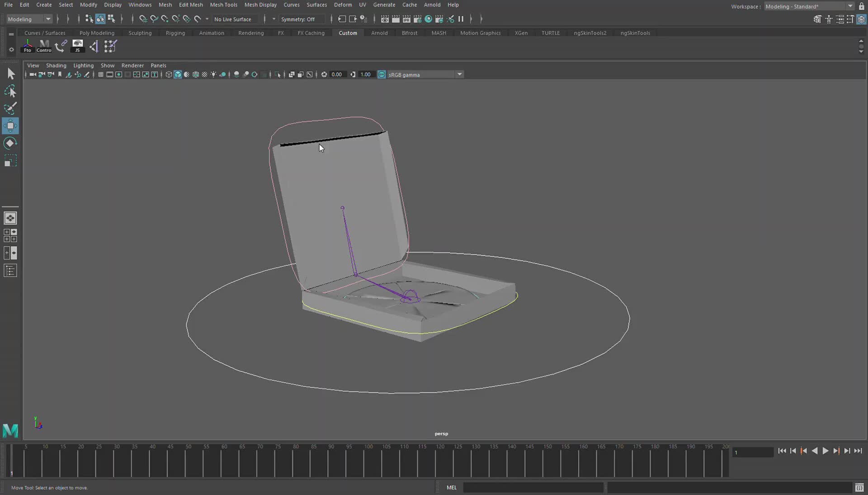Open the Outliner panel layout icon

tap(10, 271)
